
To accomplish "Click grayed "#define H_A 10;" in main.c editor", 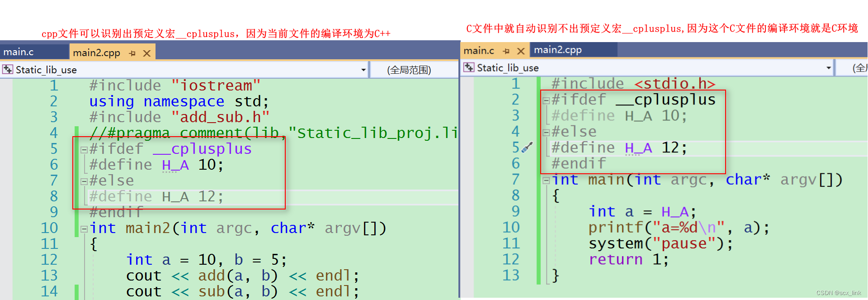I will tap(619, 116).
